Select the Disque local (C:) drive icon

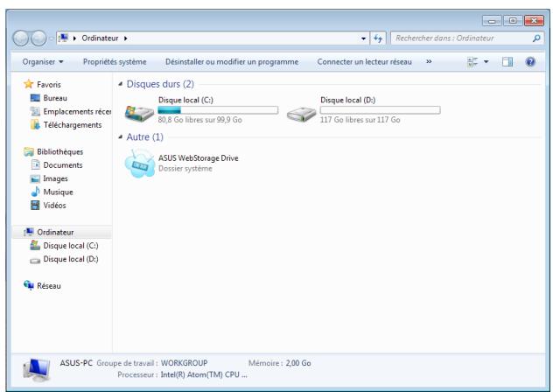[139, 113]
